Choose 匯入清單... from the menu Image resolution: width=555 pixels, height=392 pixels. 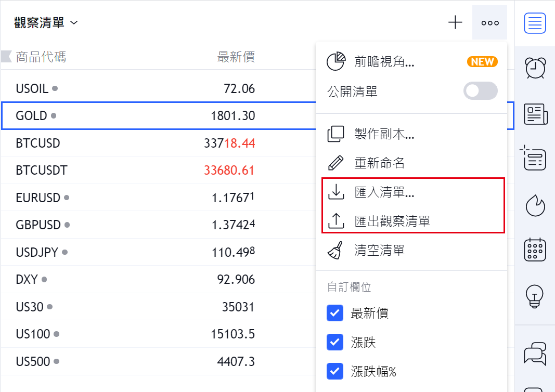click(x=411, y=192)
